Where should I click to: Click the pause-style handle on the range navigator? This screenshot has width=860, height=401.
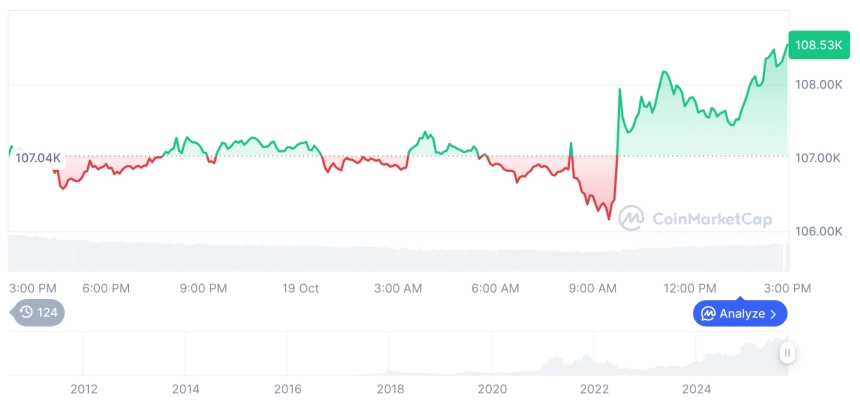[788, 352]
